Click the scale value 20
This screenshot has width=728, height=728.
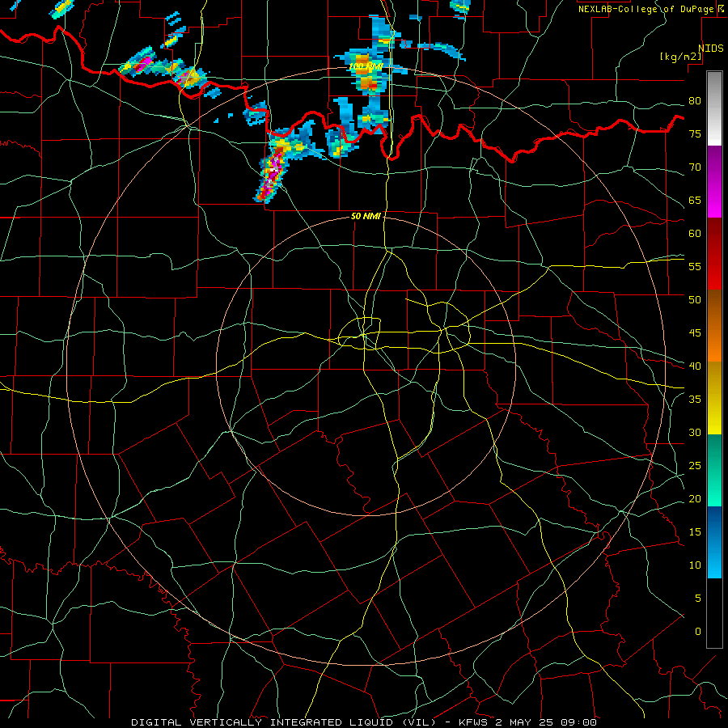[695, 498]
